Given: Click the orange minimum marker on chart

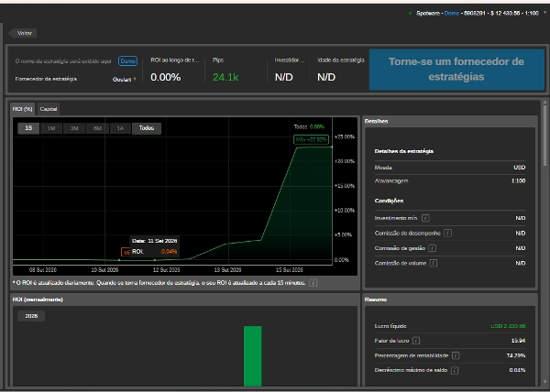Looking at the screenshot, I should [x=126, y=252].
